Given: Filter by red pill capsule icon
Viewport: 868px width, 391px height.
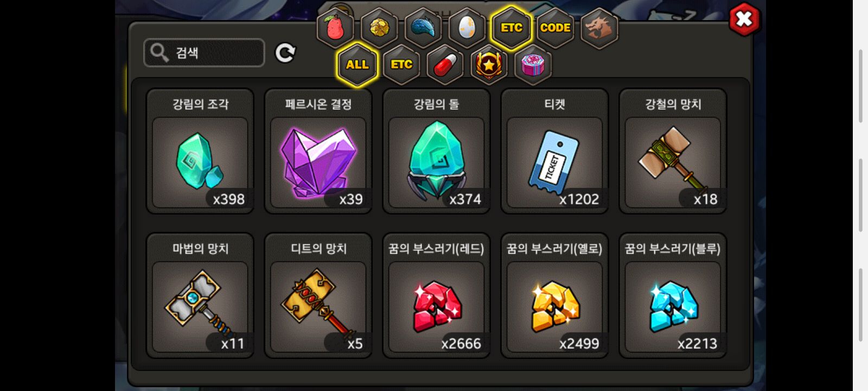Looking at the screenshot, I should point(445,65).
